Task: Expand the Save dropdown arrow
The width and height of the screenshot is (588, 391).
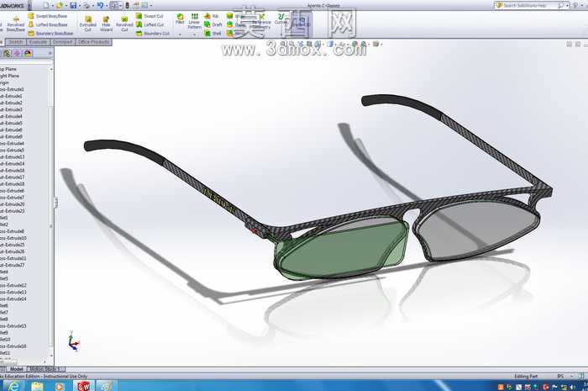Action: click(80, 6)
